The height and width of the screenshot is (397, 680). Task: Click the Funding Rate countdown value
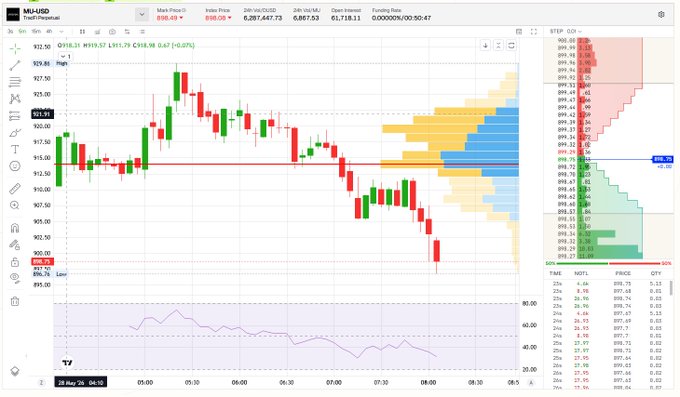click(401, 18)
